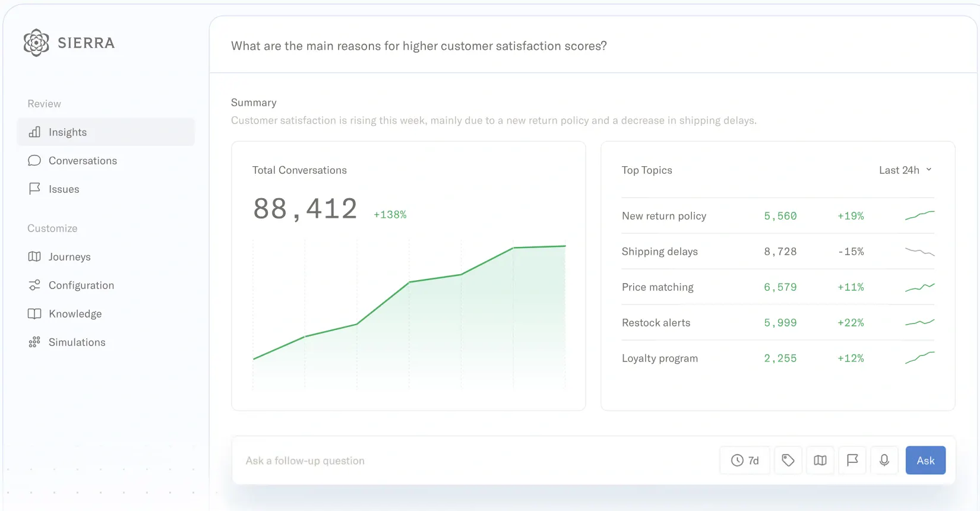Click the Customize section label
Viewport: 980px width, 511px height.
tap(52, 228)
